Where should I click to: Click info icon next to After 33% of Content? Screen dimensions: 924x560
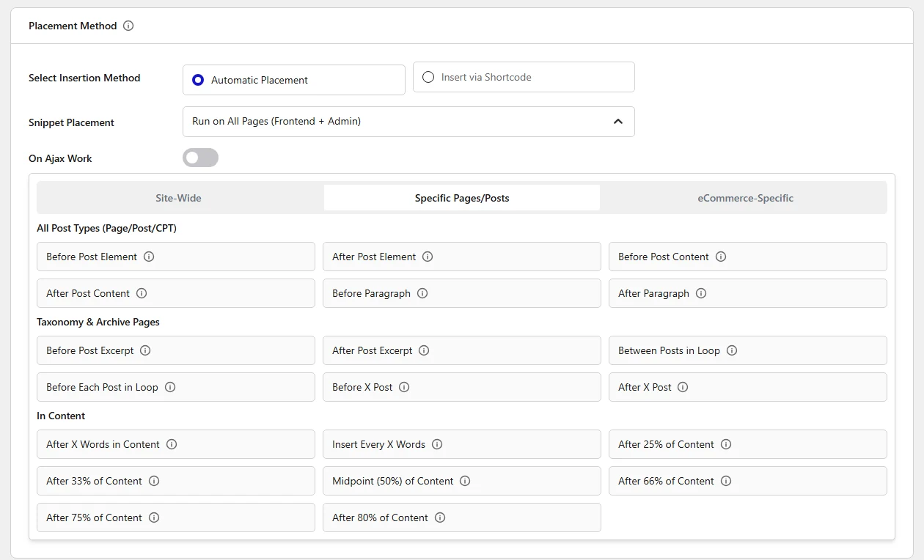click(x=154, y=481)
